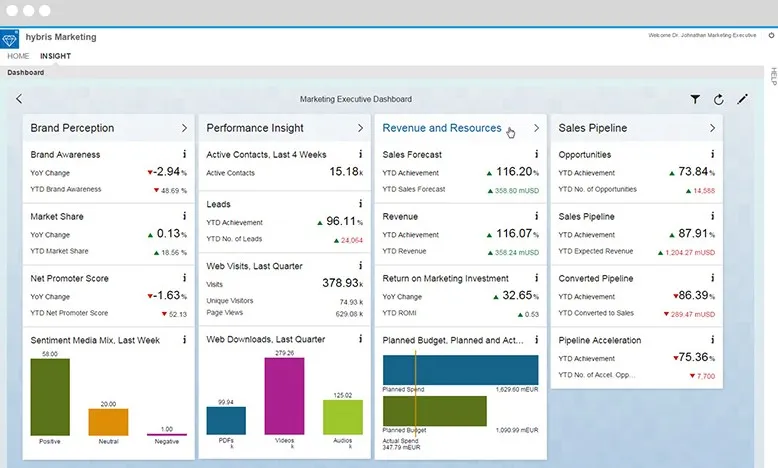
Task: Open the HELP side panel
Action: 773,76
